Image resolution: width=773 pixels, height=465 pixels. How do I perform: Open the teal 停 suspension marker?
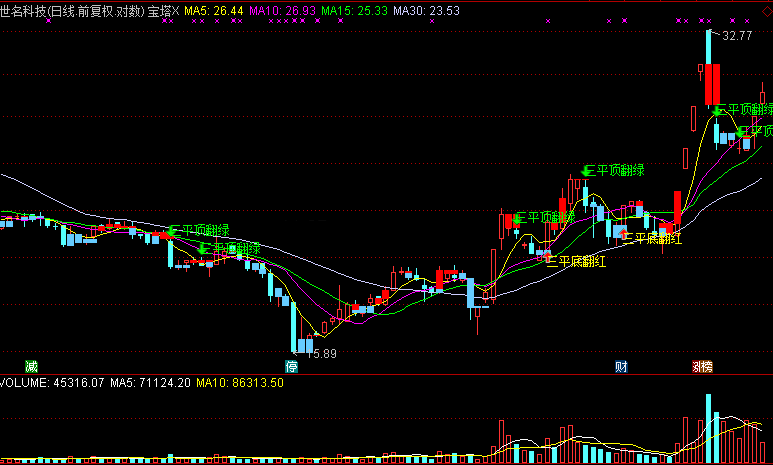291,366
